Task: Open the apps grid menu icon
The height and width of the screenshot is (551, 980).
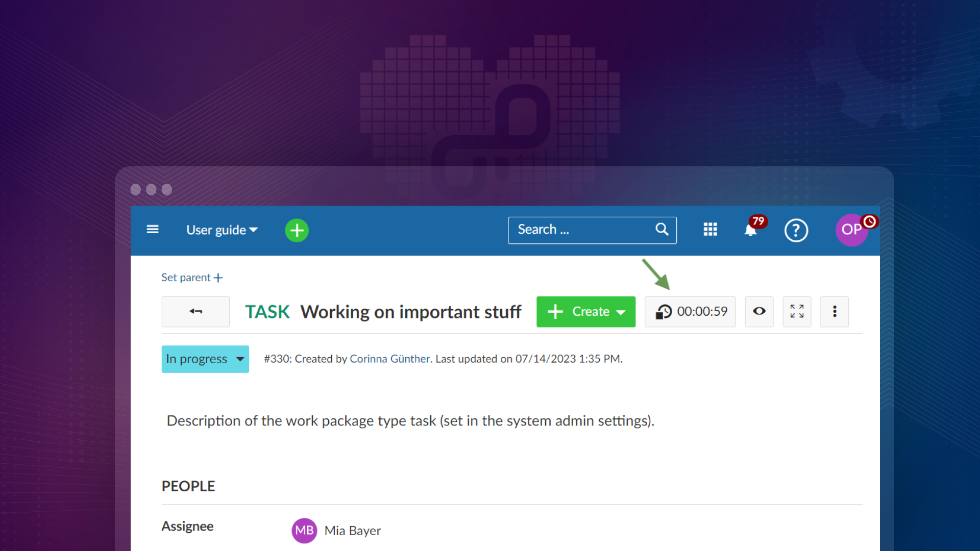Action: pyautogui.click(x=710, y=230)
